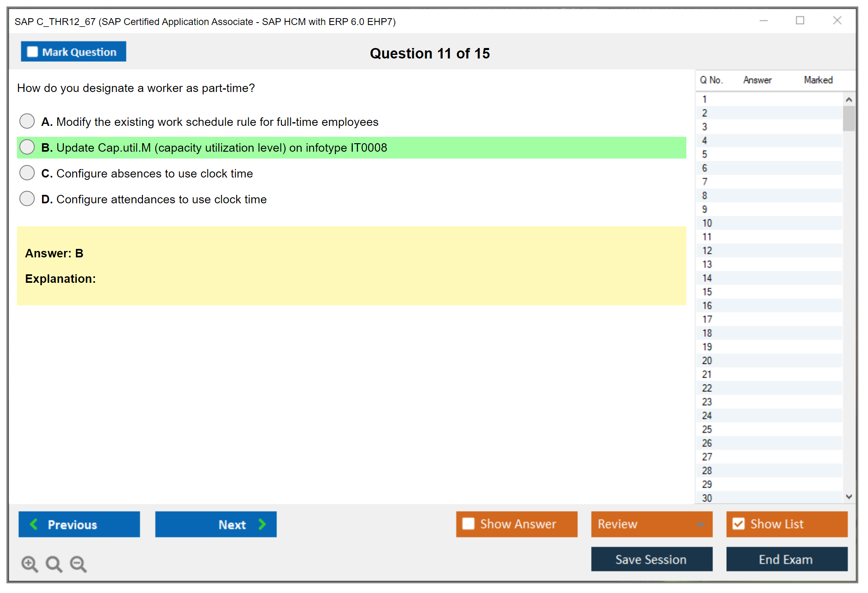Click the green right chevron on Next
The width and height of the screenshot is (868, 593).
pyautogui.click(x=262, y=524)
